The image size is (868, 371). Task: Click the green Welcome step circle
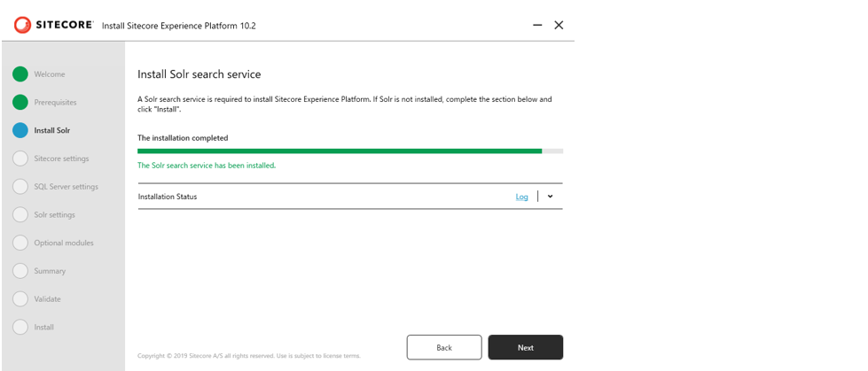20,74
